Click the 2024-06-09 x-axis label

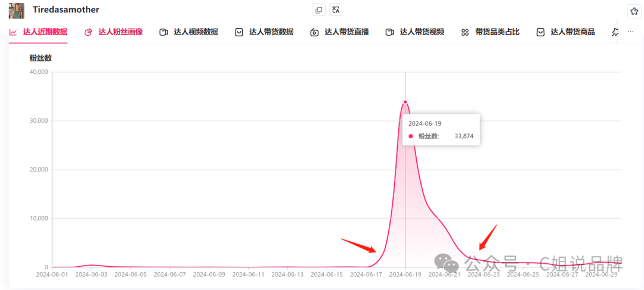point(209,275)
